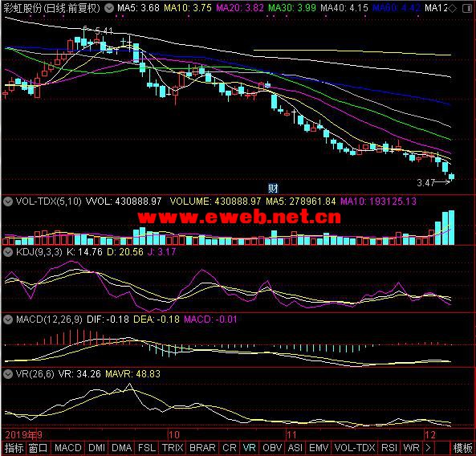Expand the VOL-TDX indicator dropdown arrow
476x456 pixels.
coord(7,202)
